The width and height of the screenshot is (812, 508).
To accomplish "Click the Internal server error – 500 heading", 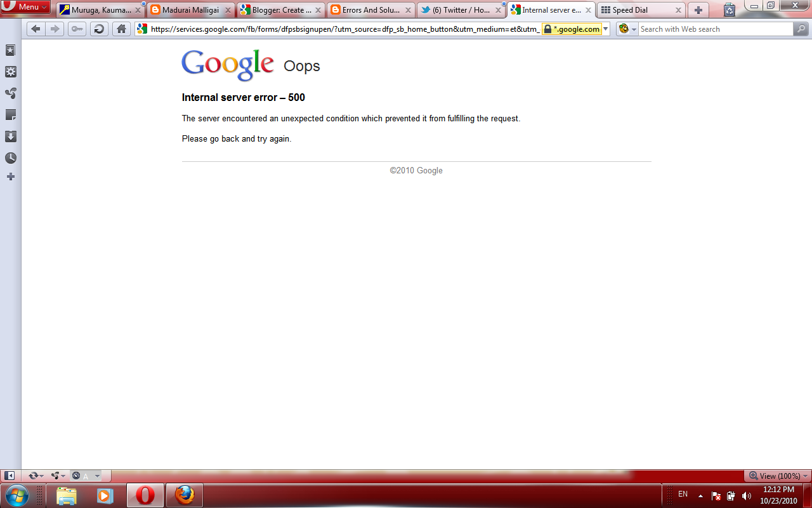I will coord(244,97).
